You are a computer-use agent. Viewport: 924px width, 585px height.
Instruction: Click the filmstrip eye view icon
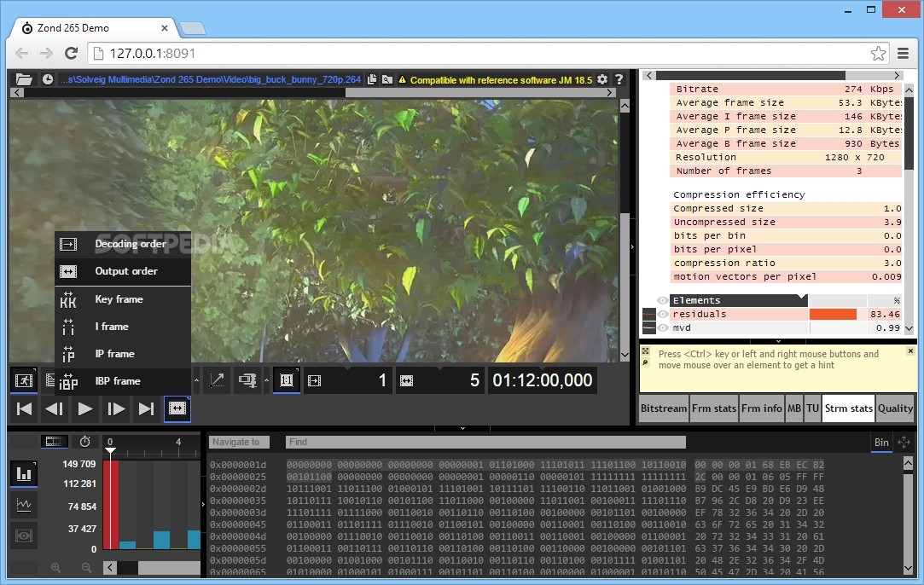[x=24, y=536]
